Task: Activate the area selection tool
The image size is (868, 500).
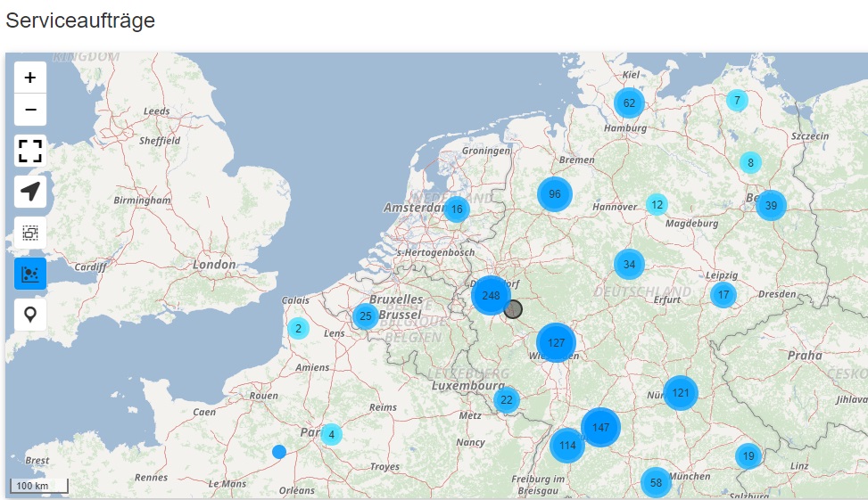Action: (30, 233)
